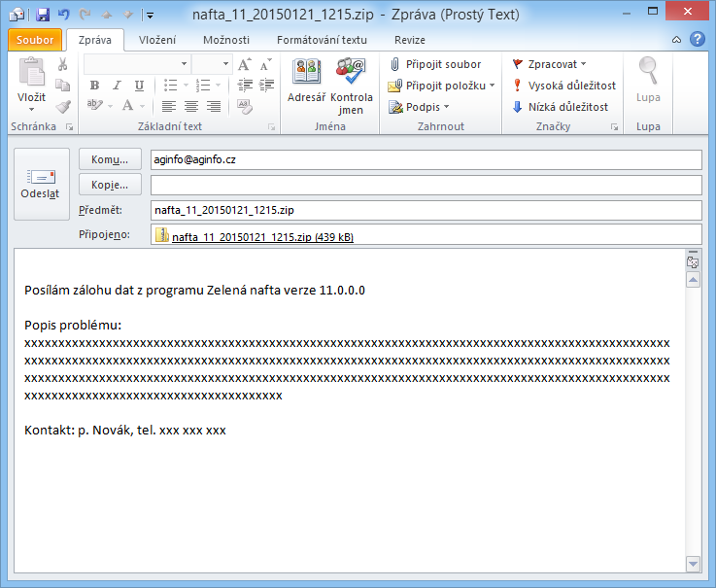Switch to the Možnosti ribbon tab
The image size is (716, 588).
pyautogui.click(x=226, y=40)
